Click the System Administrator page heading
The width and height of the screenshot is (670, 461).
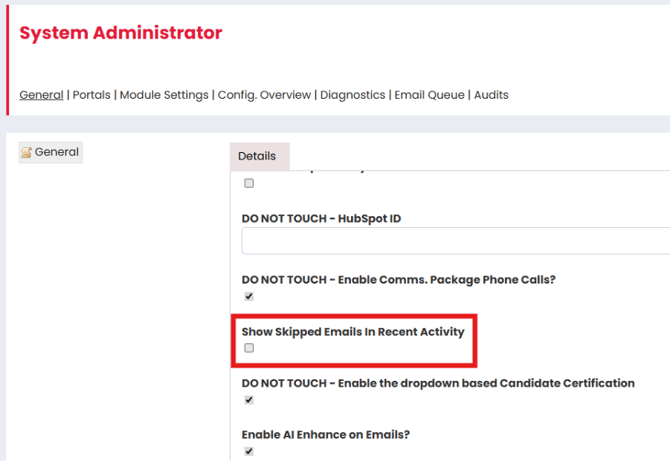pyautogui.click(x=121, y=33)
